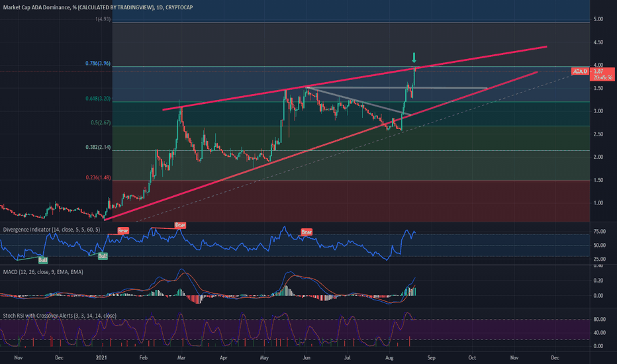Open the Divergence Indicator legend title
This screenshot has height=364, width=617.
click(52, 230)
